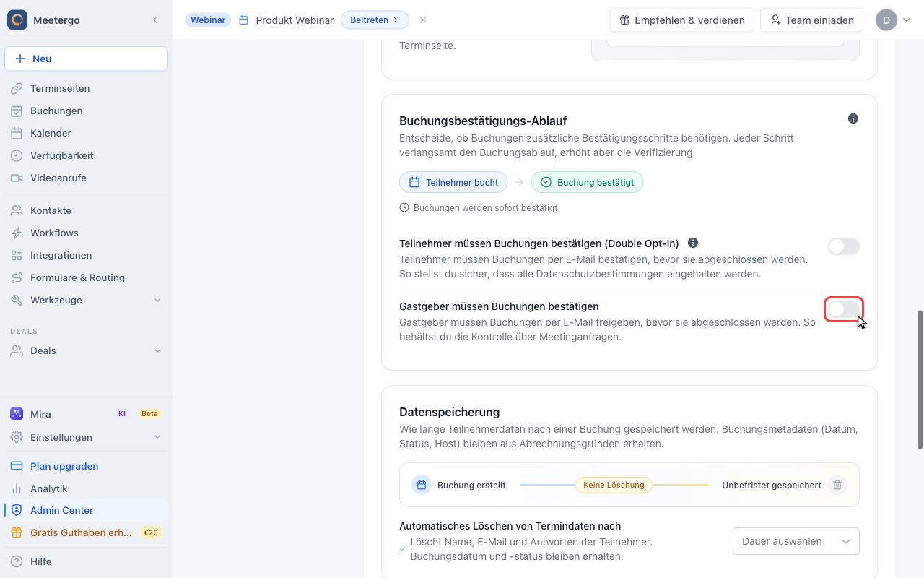Click the Einstellungen gear icon
This screenshot has width=924, height=578.
(17, 437)
